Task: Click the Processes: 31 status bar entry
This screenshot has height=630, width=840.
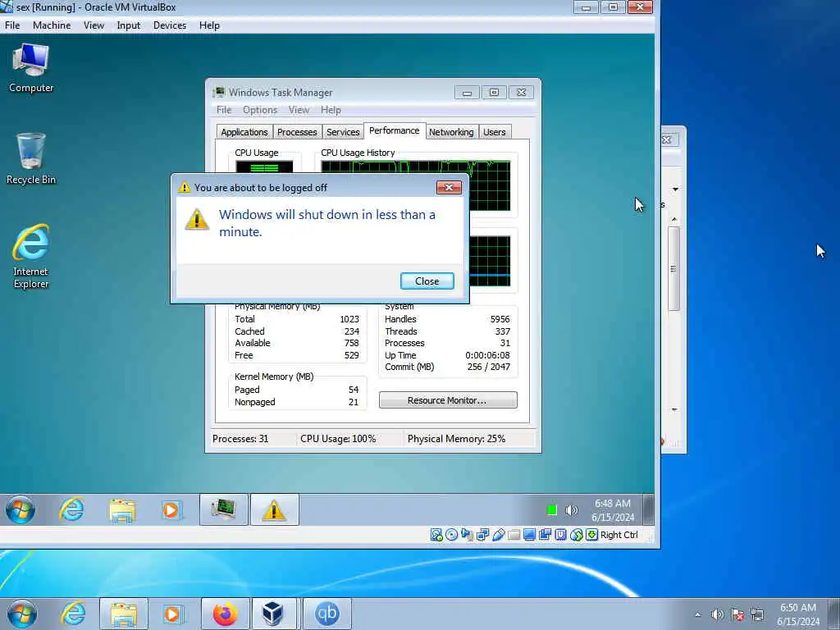Action: point(240,439)
